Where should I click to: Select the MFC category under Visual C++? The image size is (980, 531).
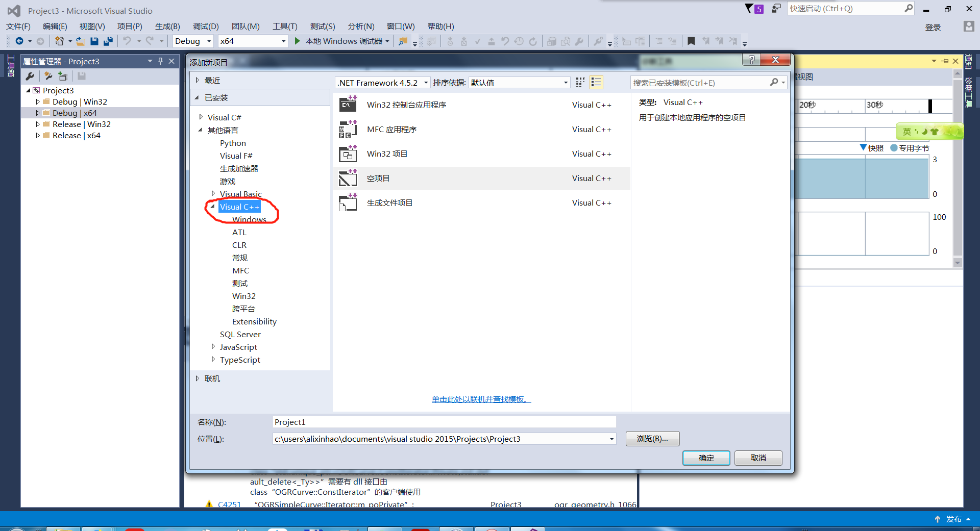coord(240,271)
